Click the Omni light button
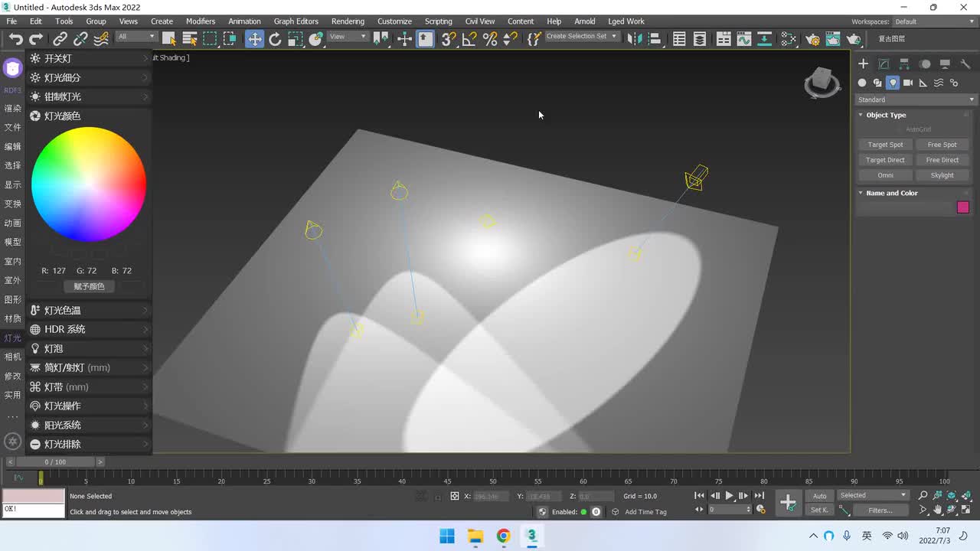Screen dimensions: 980x551 click(x=885, y=175)
